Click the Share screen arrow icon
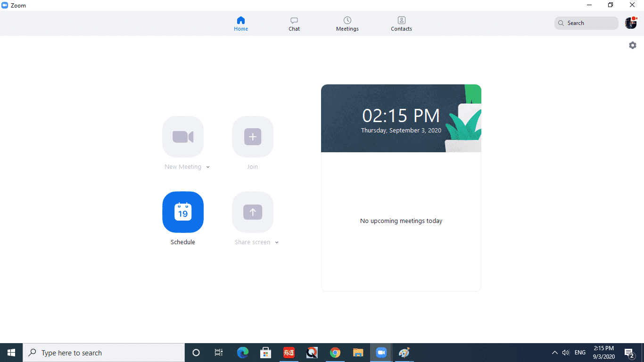The image size is (644, 362). [x=253, y=212]
